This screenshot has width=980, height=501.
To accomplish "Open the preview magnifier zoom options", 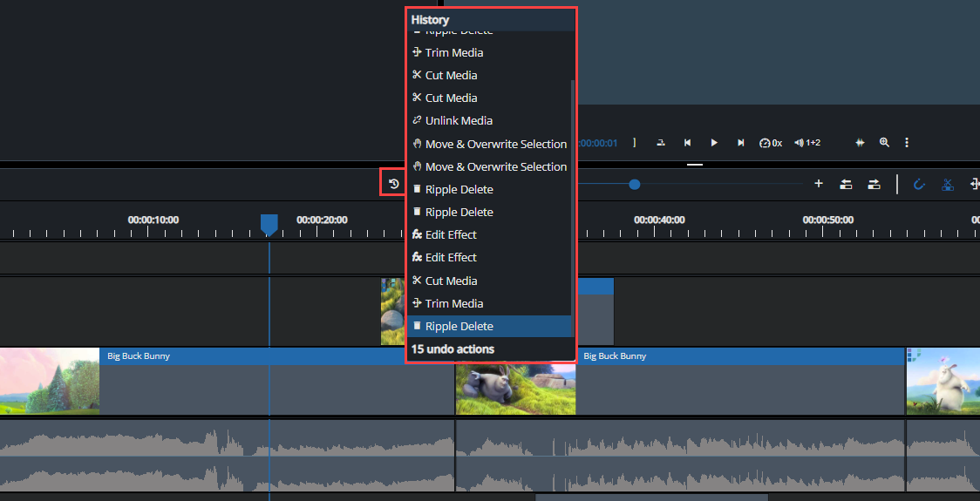I will 884,143.
